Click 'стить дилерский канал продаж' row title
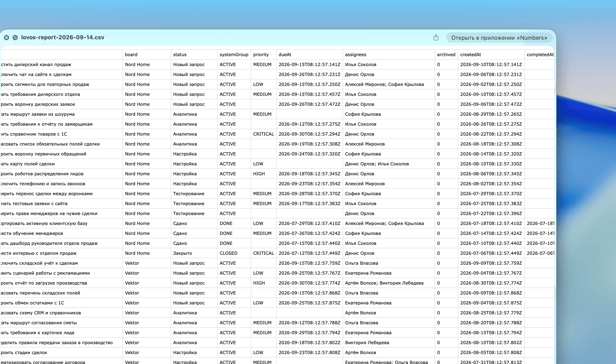 (x=36, y=64)
